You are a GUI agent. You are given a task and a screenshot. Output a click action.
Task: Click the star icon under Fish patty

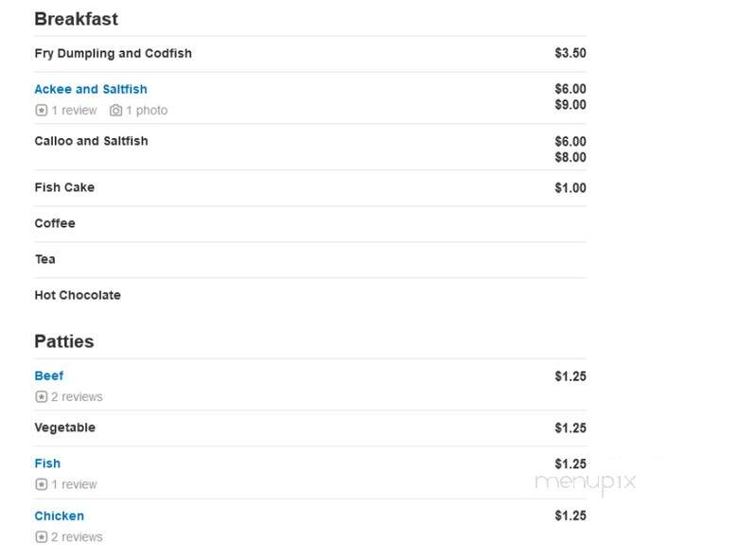(x=42, y=484)
